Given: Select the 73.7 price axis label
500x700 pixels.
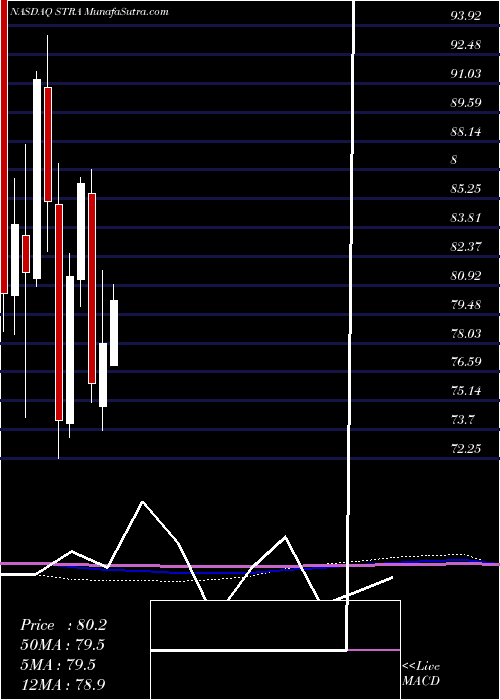Looking at the screenshot, I should pos(462,420).
